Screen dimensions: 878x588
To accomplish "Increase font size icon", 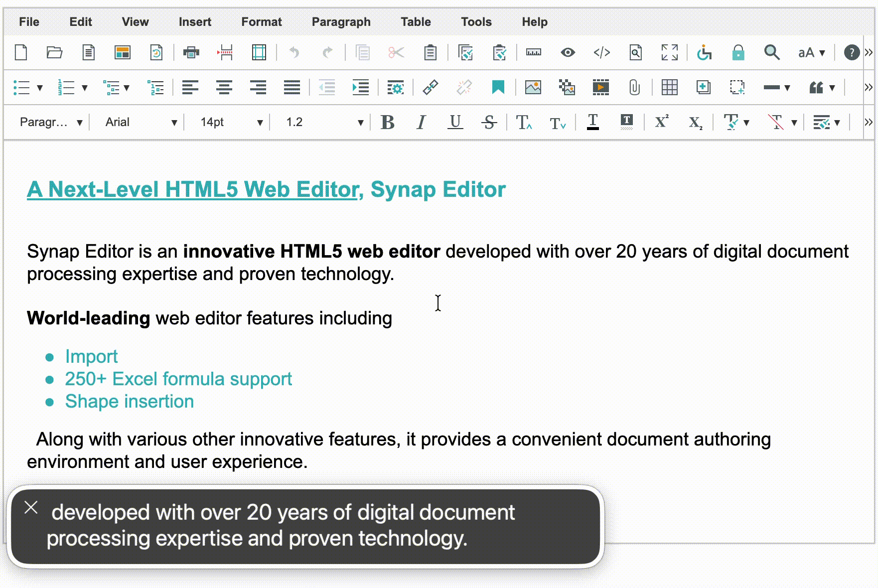I will pyautogui.click(x=524, y=122).
